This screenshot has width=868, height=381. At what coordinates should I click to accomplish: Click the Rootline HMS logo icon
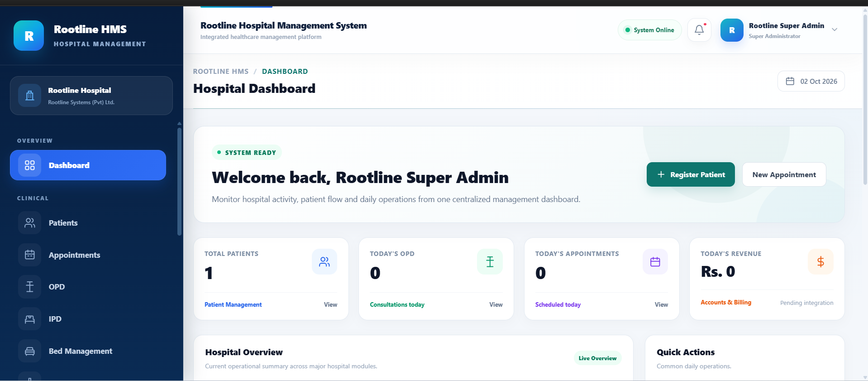coord(29,35)
